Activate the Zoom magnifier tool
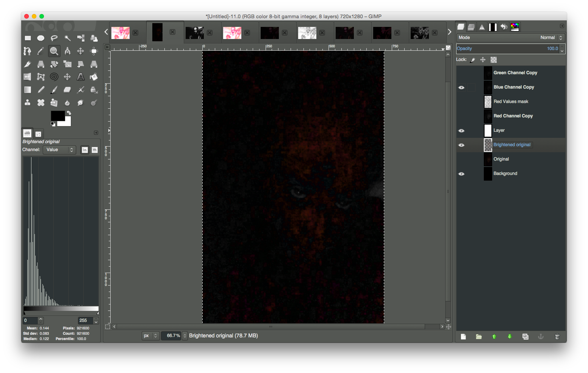 click(54, 51)
